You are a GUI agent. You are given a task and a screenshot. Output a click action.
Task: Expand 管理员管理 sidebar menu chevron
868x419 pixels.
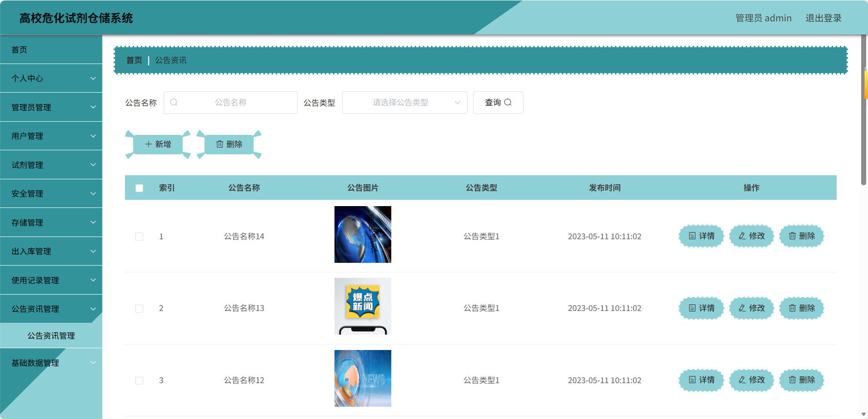(x=93, y=107)
